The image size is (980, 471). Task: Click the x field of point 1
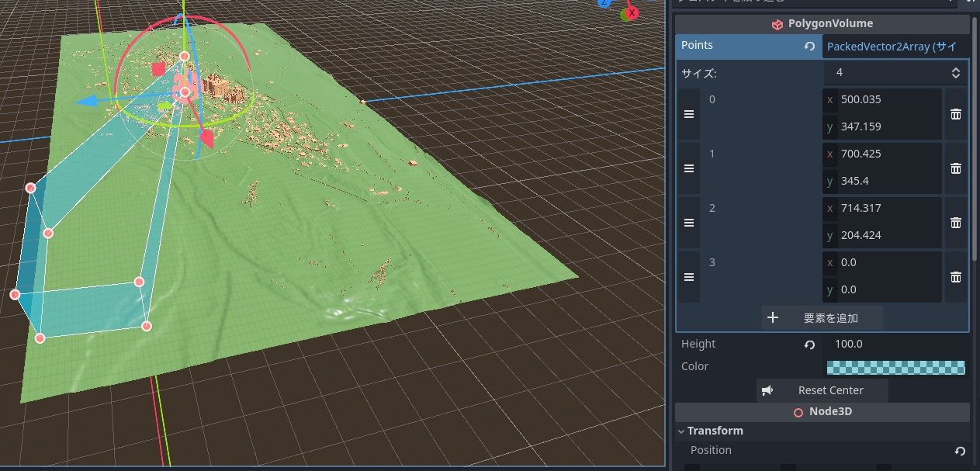tap(887, 154)
